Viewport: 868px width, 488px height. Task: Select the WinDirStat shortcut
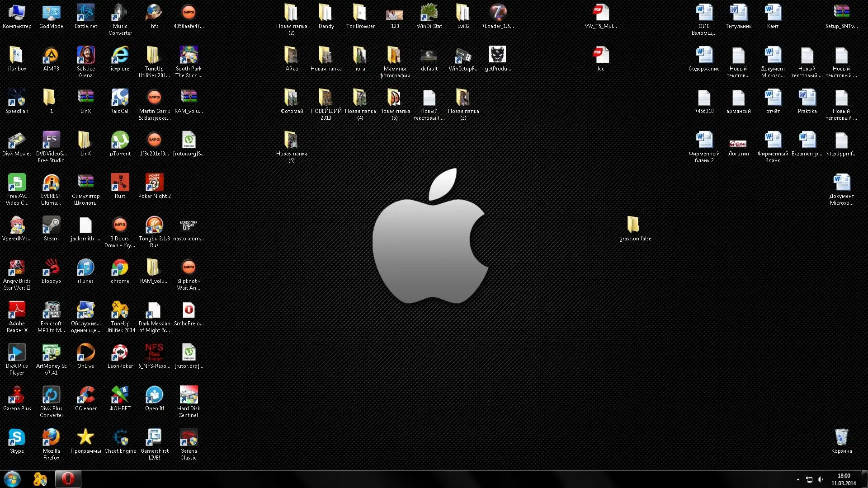click(429, 13)
